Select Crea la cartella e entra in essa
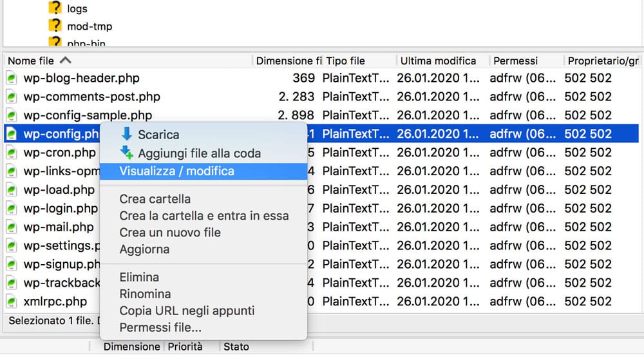 click(204, 216)
